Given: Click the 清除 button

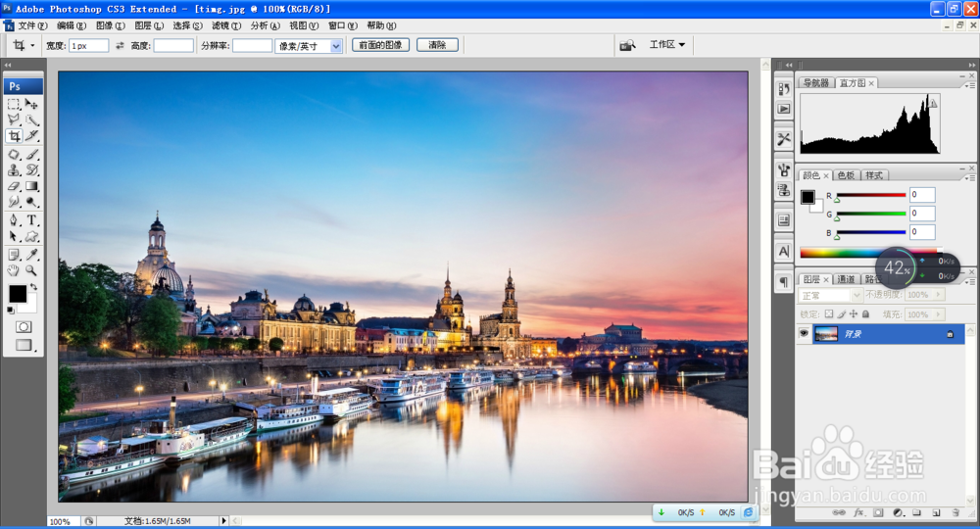Looking at the screenshot, I should [x=437, y=45].
